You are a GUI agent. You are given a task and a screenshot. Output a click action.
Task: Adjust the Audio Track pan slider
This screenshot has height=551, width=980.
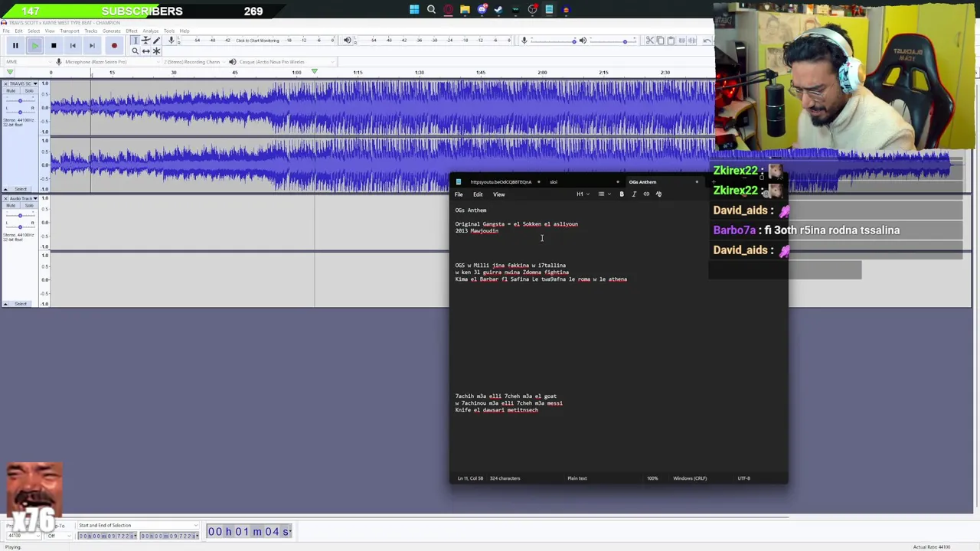click(x=20, y=227)
